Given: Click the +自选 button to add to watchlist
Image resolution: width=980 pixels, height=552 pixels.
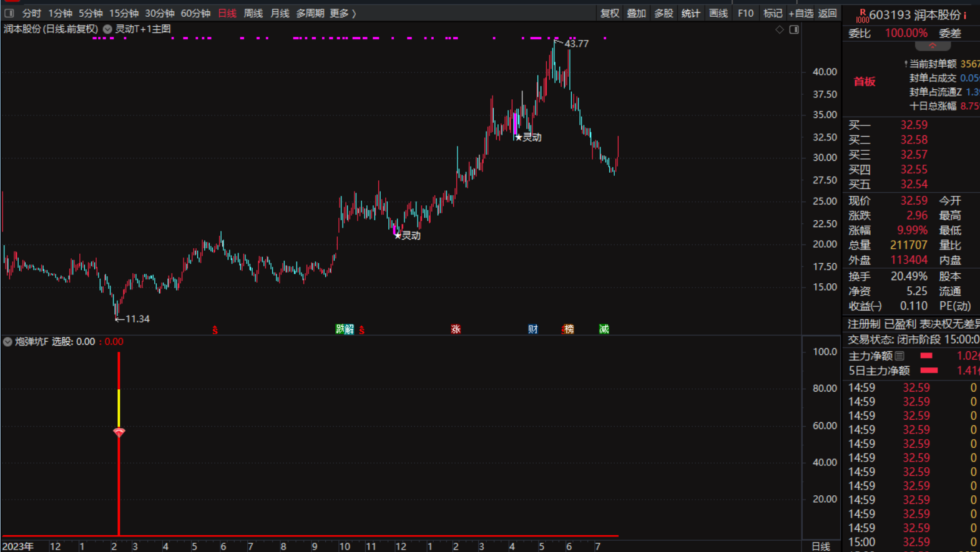Looking at the screenshot, I should click(801, 13).
